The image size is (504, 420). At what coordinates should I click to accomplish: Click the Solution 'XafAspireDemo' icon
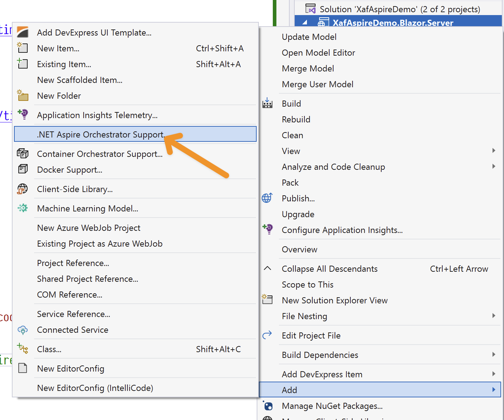[x=311, y=9]
